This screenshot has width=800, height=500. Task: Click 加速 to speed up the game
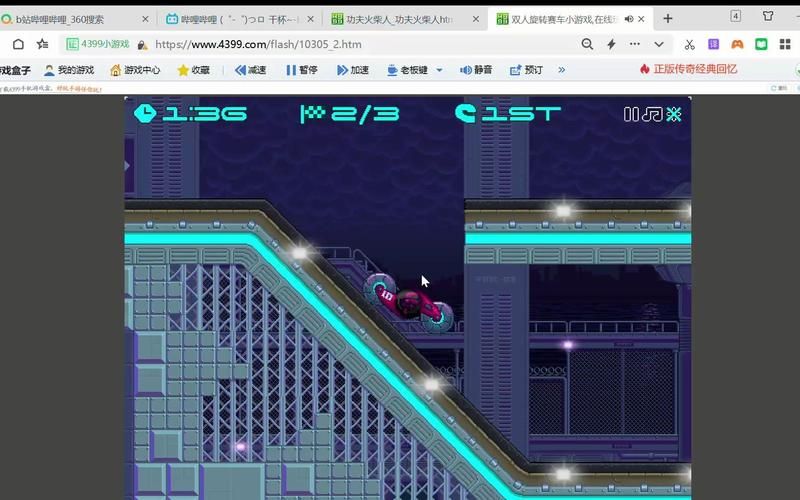tap(353, 70)
